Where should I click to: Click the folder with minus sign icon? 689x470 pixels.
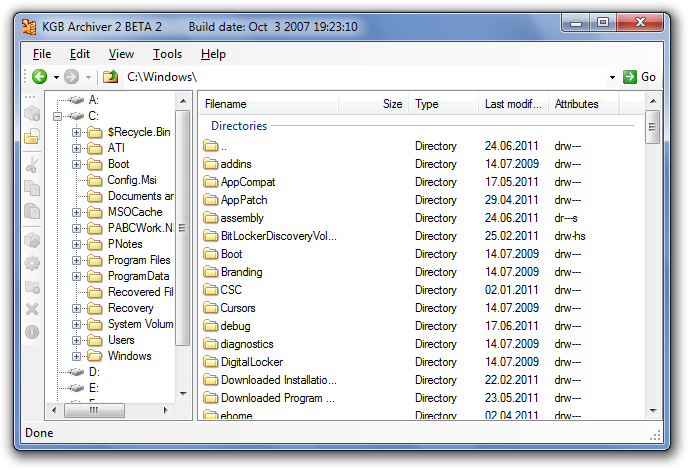coord(32,287)
